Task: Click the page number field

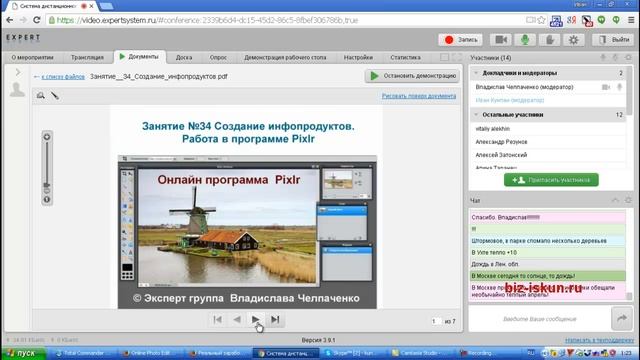Action: (436, 321)
